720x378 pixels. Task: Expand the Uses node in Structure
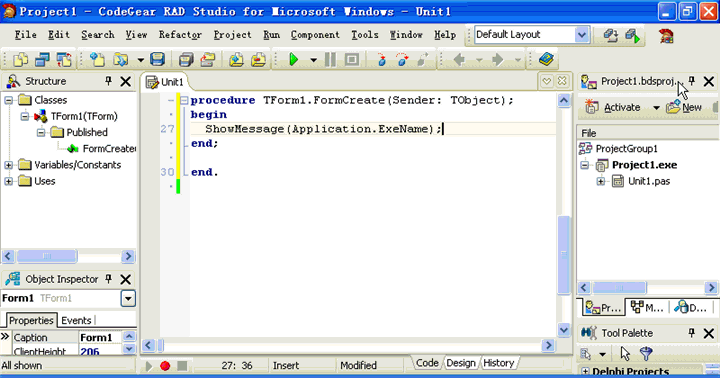coord(8,181)
